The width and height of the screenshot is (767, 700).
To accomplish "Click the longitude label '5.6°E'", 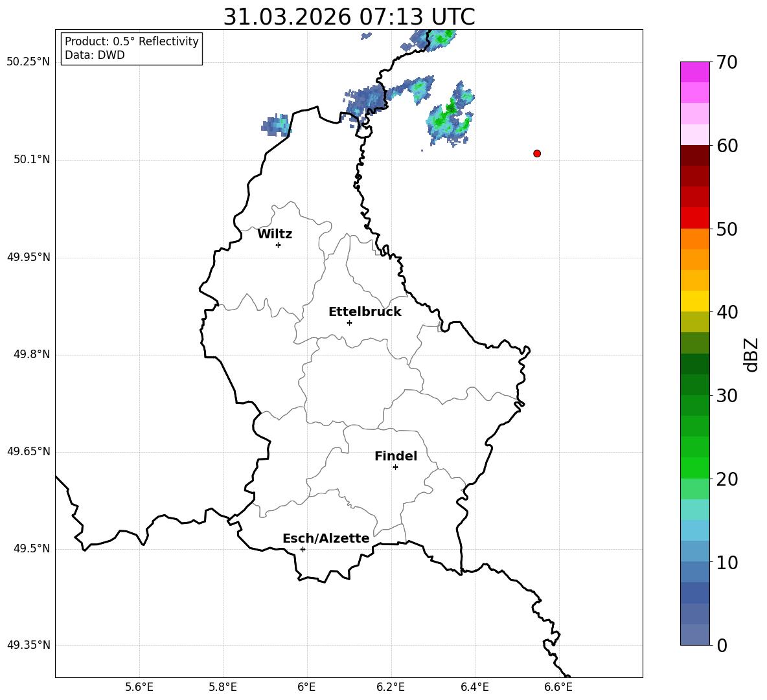I will tap(139, 687).
